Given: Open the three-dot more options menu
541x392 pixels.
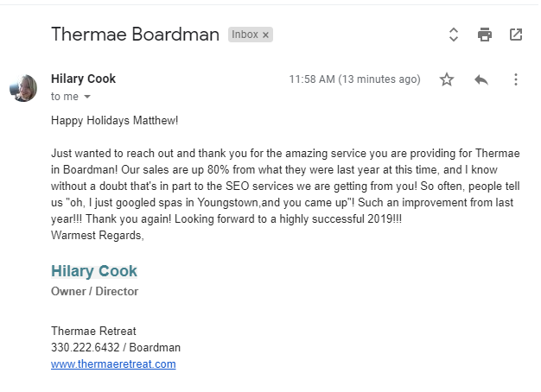Looking at the screenshot, I should (515, 79).
